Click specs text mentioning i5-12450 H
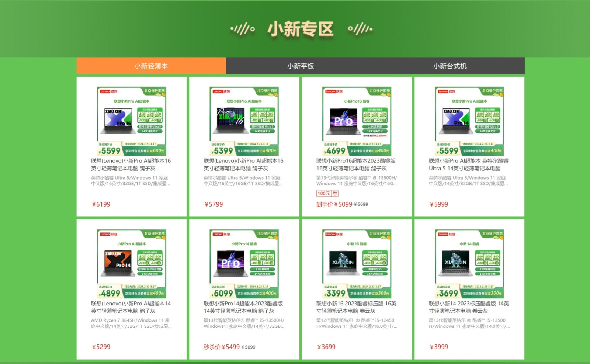Viewport: 590px width, 364px height. tap(357, 323)
